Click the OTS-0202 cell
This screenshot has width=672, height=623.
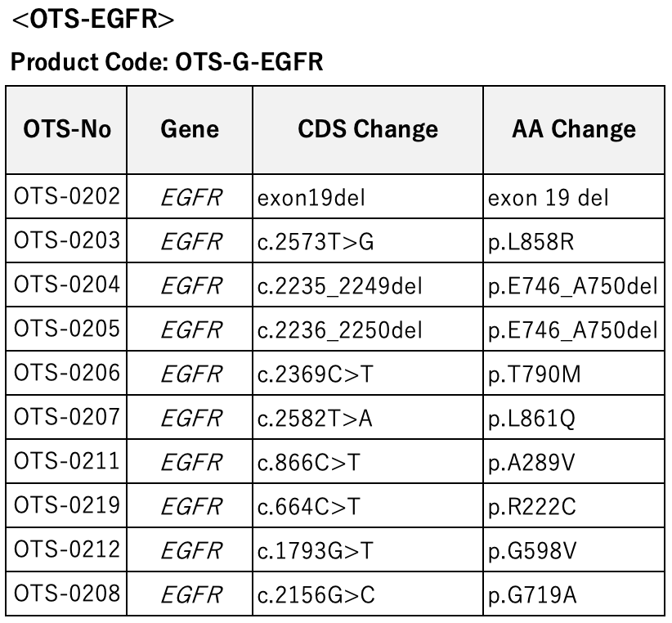[67, 197]
